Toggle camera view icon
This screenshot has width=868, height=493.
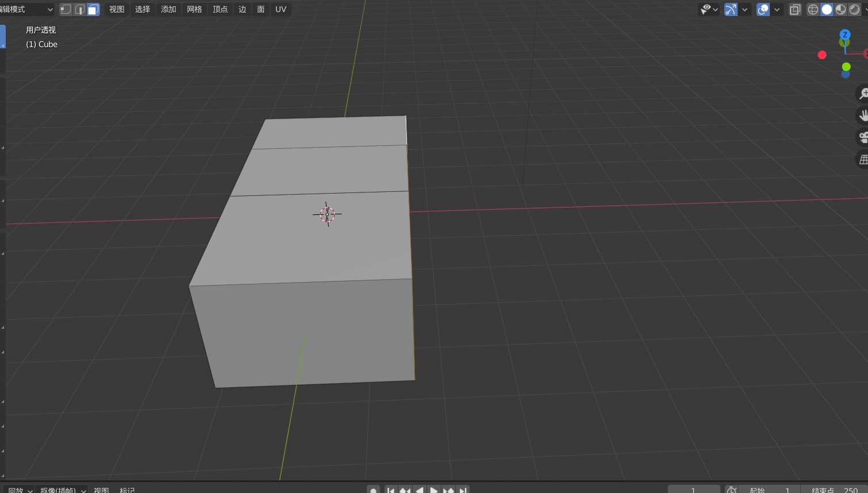862,137
